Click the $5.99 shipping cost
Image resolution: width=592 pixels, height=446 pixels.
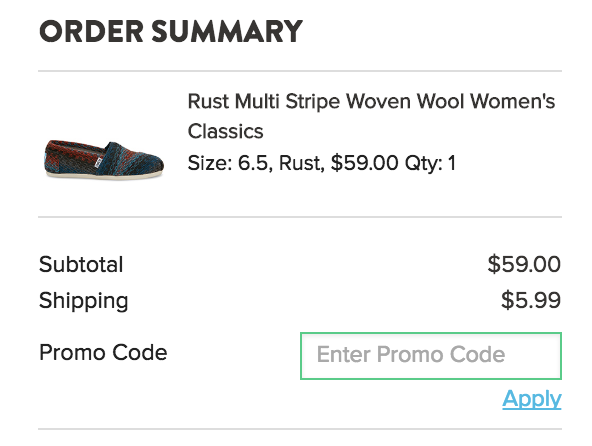click(530, 300)
